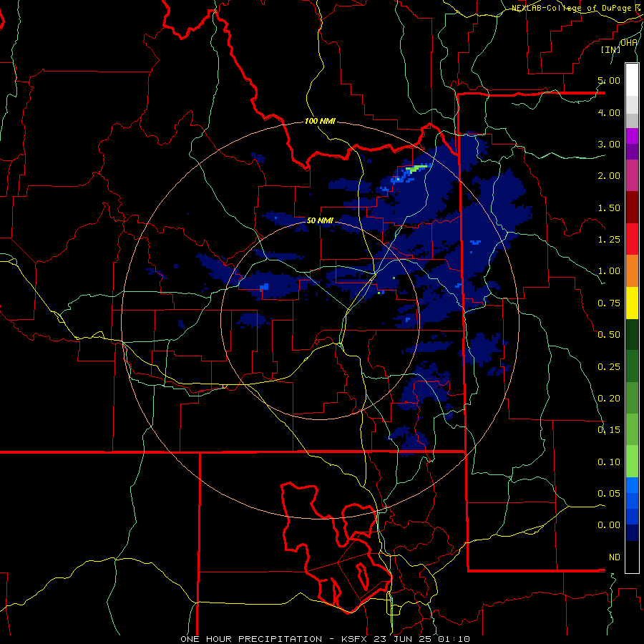Click the dark red swatch beside 1.50

[x=632, y=208]
